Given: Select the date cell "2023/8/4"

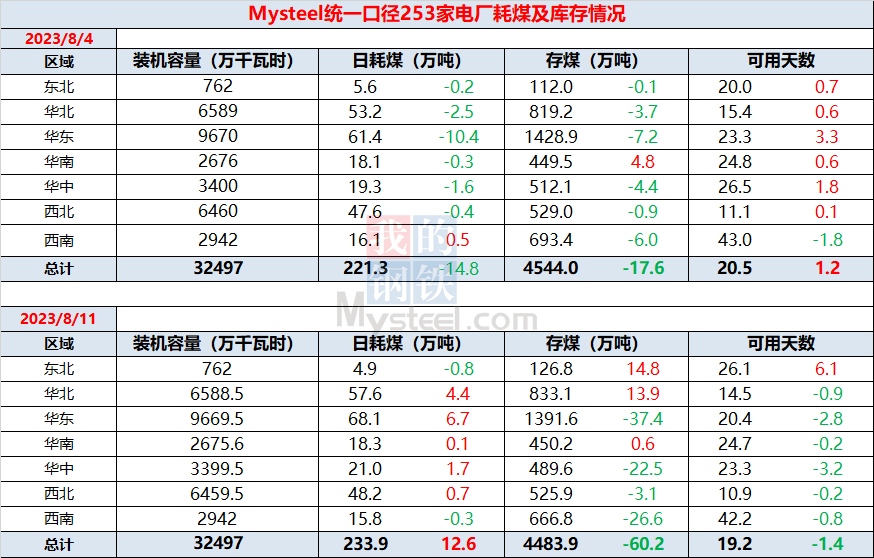Looking at the screenshot, I should tap(59, 38).
